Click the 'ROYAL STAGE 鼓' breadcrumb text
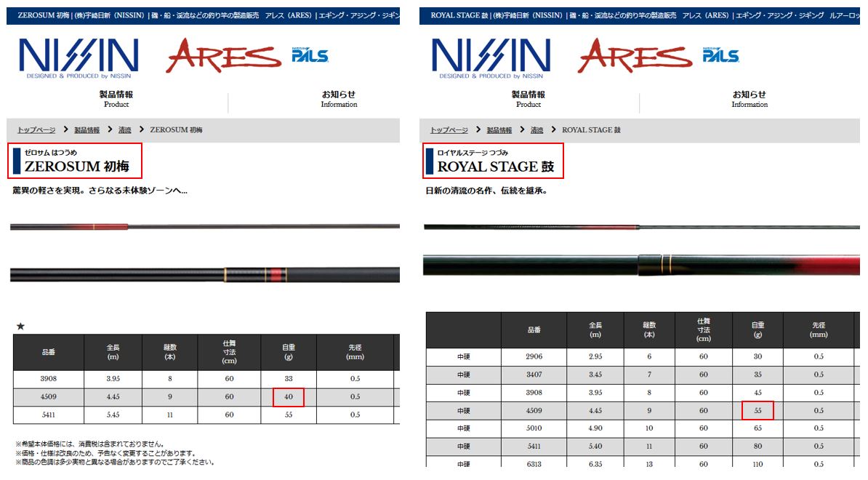 point(591,129)
